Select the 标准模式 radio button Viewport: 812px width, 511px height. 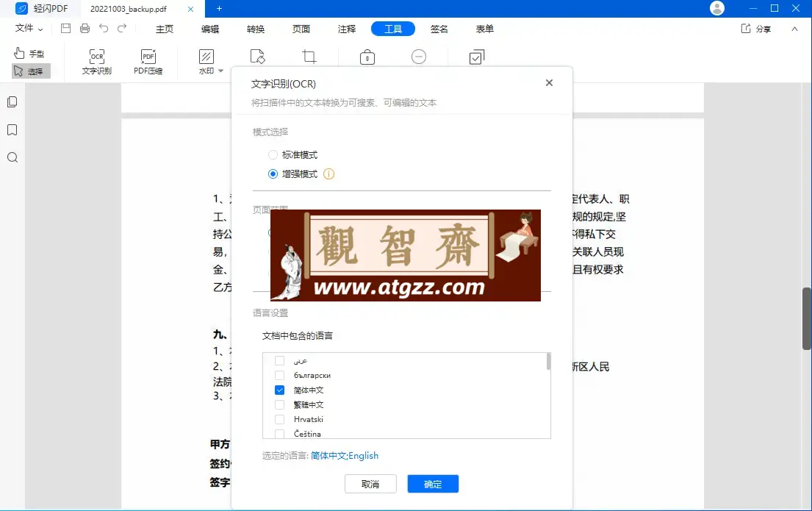(x=273, y=154)
